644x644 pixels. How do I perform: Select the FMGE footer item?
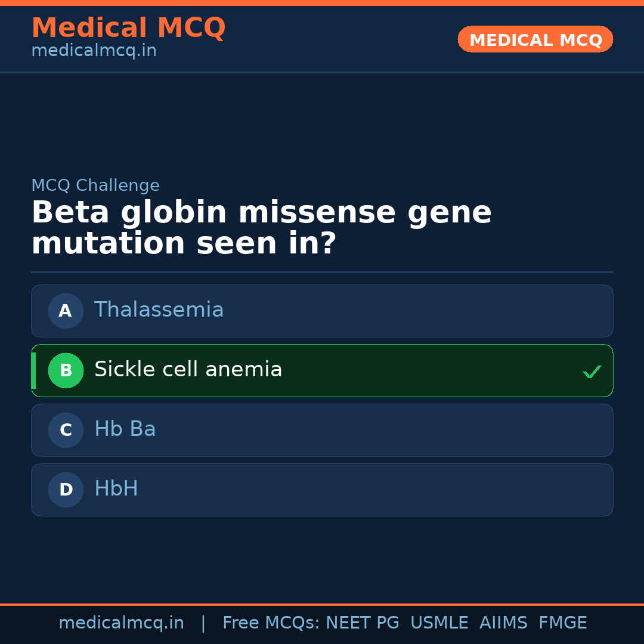(563, 623)
